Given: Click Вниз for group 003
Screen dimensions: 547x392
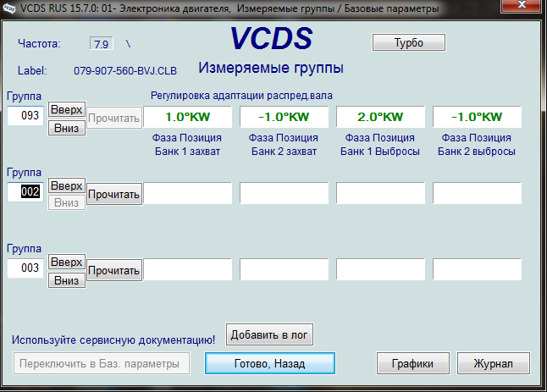Looking at the screenshot, I should coord(67,280).
